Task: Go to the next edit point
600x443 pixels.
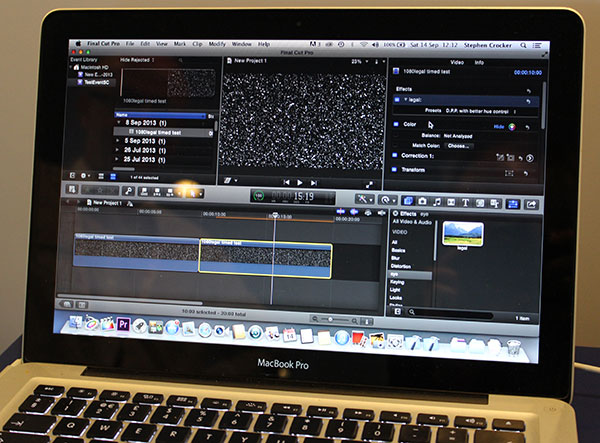Action: [313, 183]
